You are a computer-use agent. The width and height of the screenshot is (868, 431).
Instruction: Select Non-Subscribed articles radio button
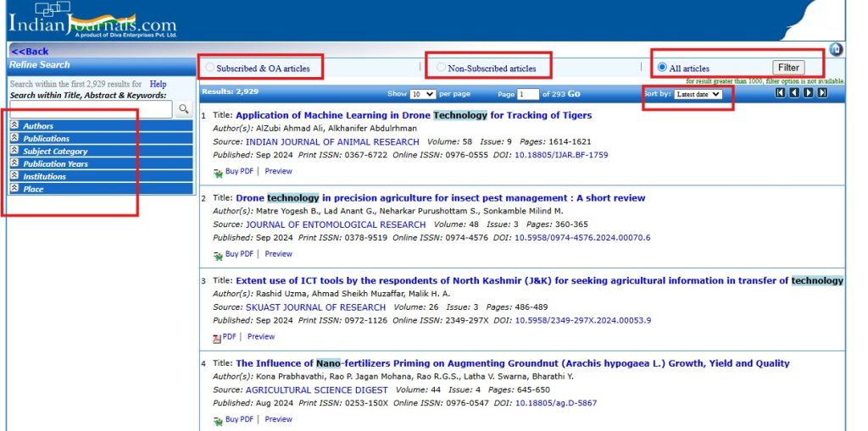point(441,68)
